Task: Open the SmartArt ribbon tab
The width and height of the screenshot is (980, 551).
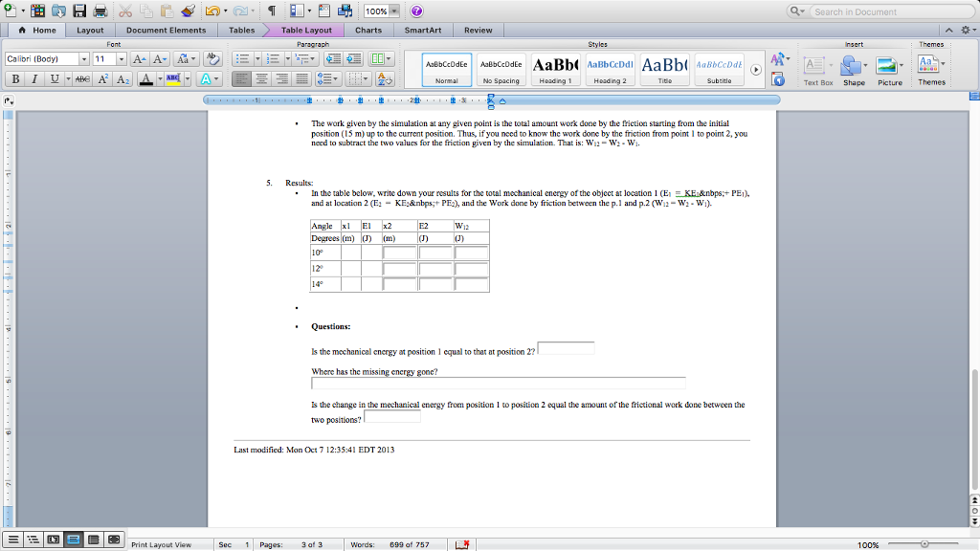Action: [422, 30]
